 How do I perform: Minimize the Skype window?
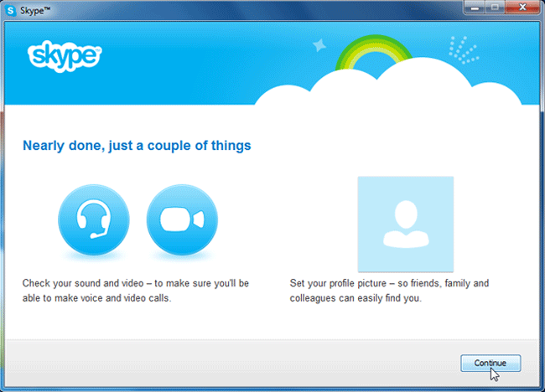475,8
